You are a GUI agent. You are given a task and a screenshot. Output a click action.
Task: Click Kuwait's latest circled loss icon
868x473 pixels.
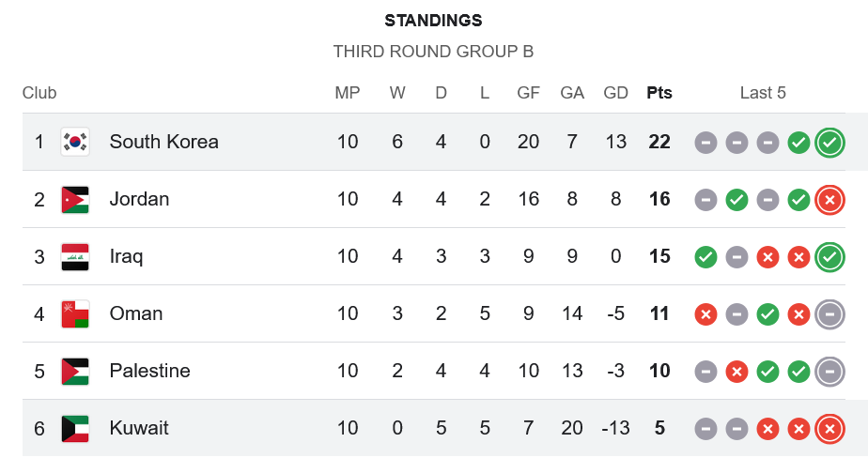829,429
